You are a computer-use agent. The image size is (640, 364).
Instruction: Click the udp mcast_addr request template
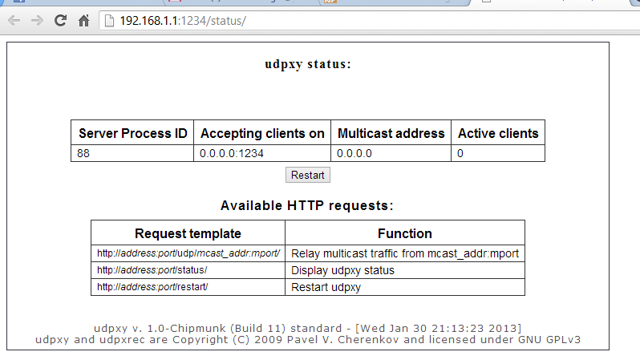pos(188,253)
